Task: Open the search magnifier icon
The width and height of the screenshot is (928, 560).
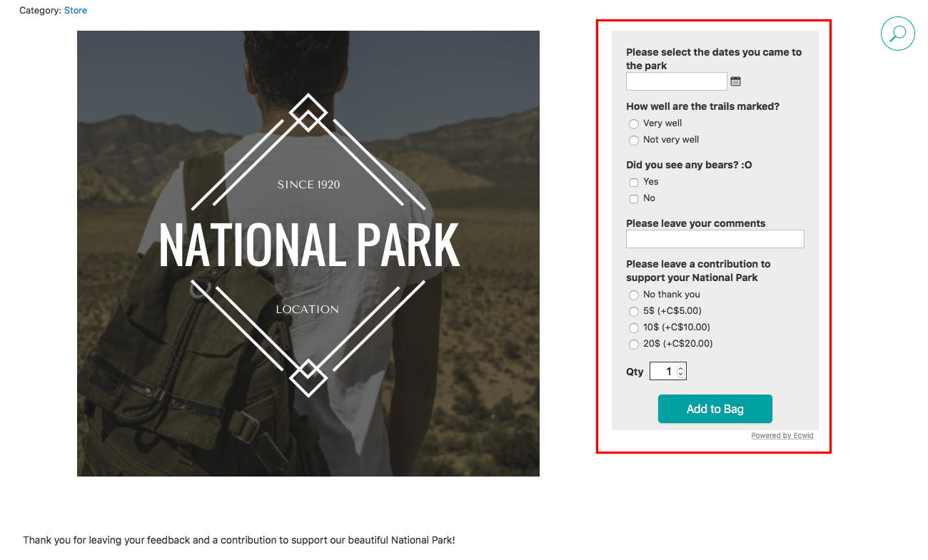Action: point(898,34)
